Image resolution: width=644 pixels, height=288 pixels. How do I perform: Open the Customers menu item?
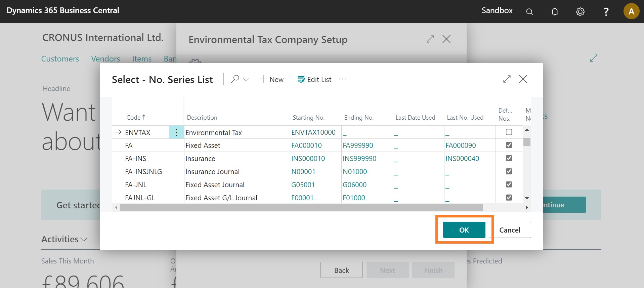[x=60, y=59]
